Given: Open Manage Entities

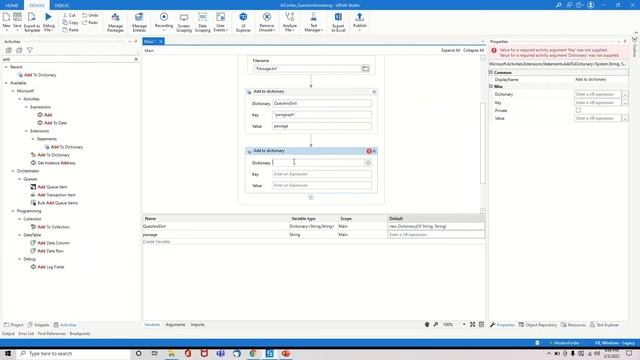Looking at the screenshot, I should click(139, 22).
